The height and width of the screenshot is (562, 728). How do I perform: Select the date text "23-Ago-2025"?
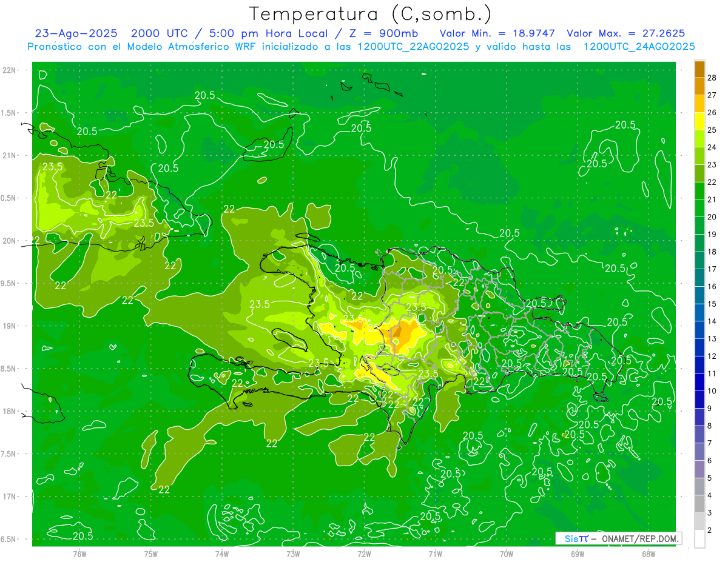[x=77, y=33]
